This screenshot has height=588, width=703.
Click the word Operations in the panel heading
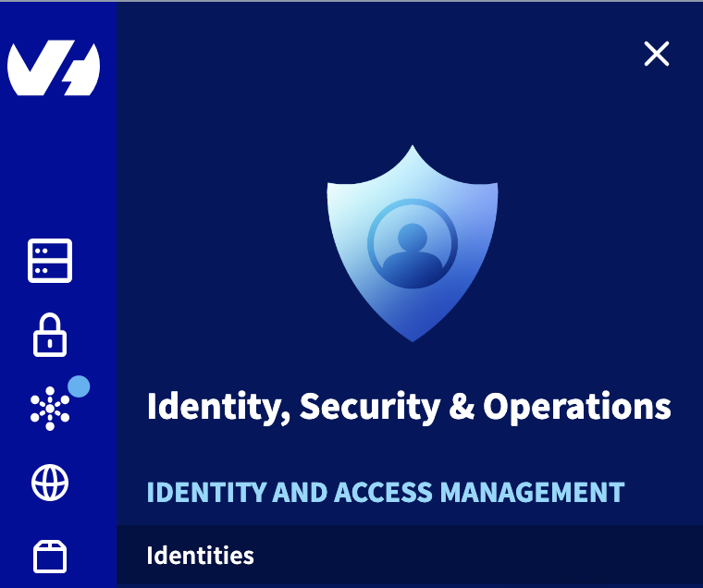click(577, 407)
